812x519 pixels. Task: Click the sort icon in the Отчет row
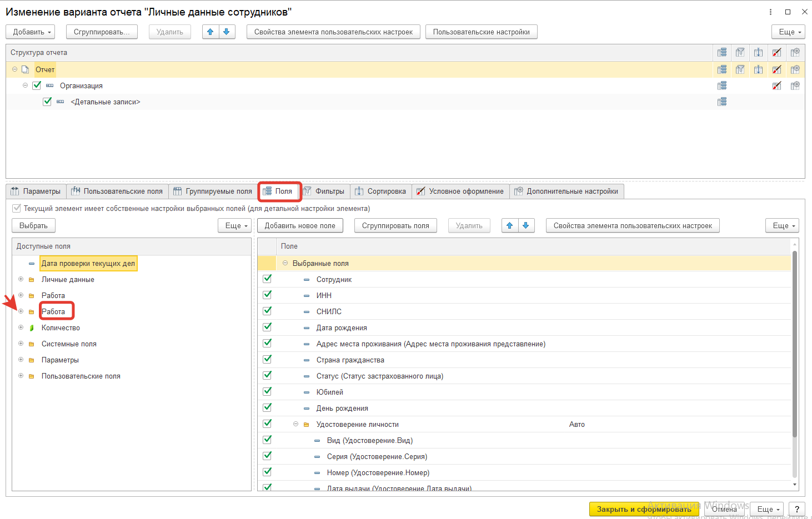[758, 69]
